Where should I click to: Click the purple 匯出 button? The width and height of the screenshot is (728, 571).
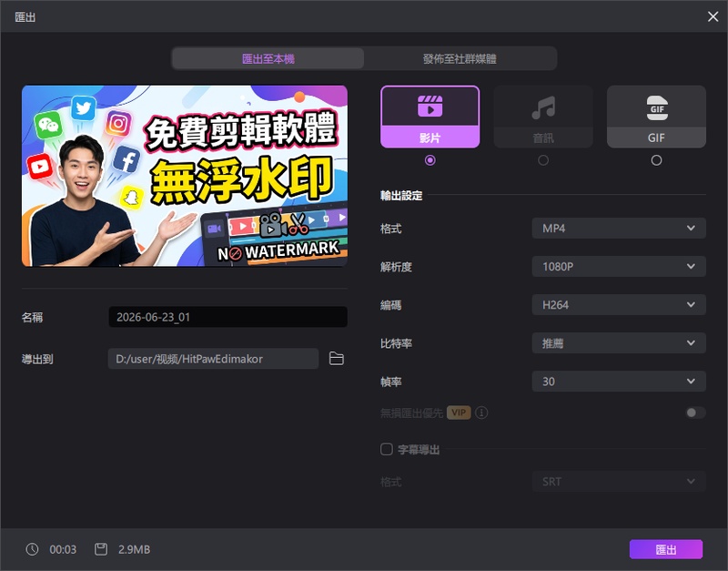pos(666,550)
